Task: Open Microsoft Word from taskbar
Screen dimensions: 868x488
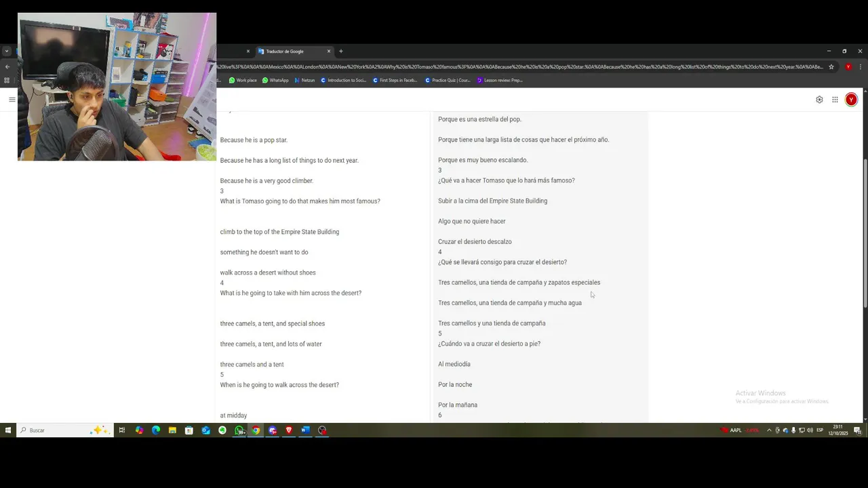Action: point(305,430)
